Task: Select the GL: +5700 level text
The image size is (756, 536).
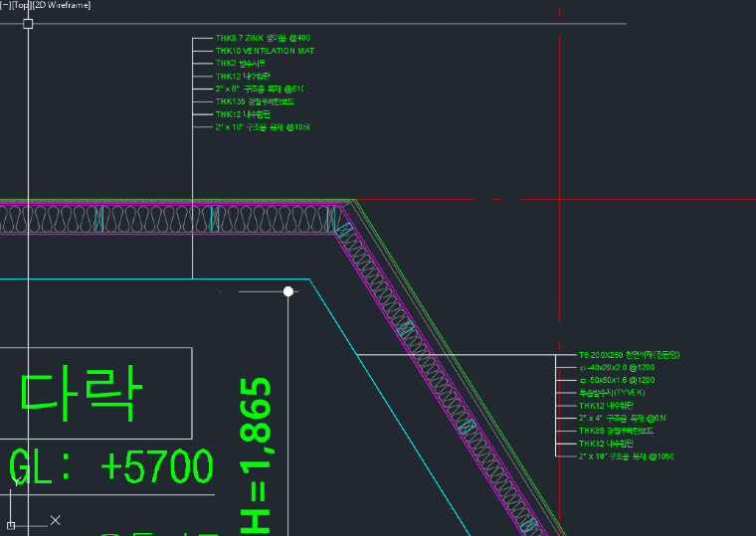Action: click(111, 465)
